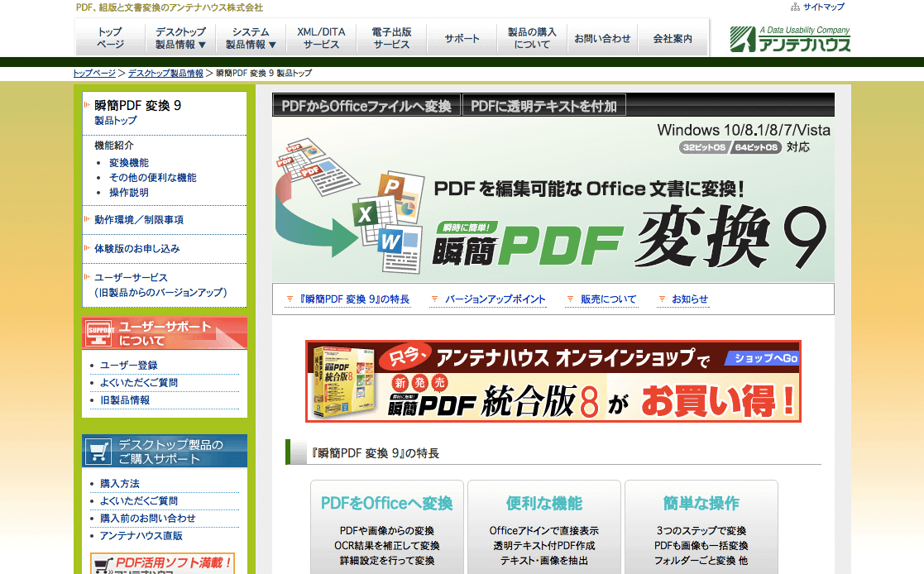Viewport: 924px width, 574px height.
Task: Click the ショップへGo button
Action: [763, 358]
